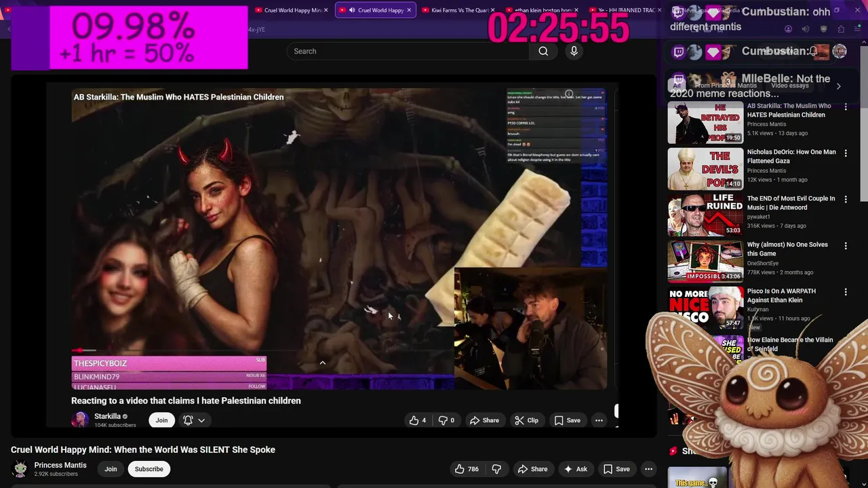Screen dimensions: 868x488
Task: Open menu for Why No One Solves video
Action: pyautogui.click(x=846, y=245)
